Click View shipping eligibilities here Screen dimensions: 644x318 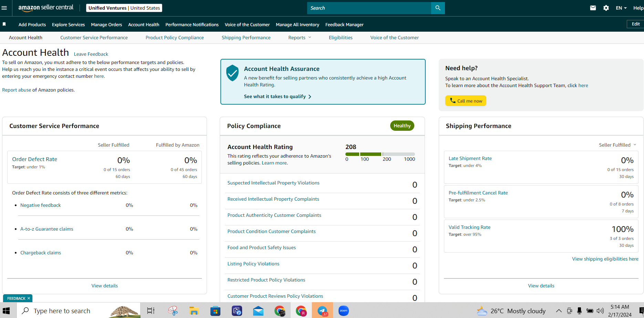click(x=605, y=259)
